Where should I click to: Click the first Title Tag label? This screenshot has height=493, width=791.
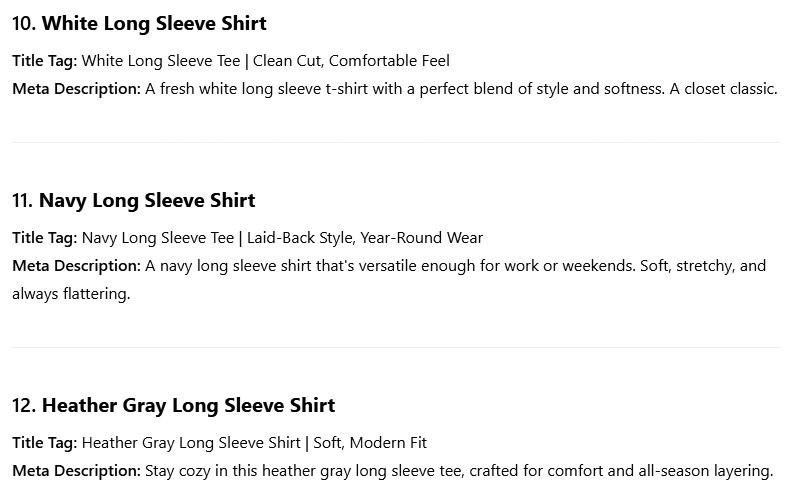pyautogui.click(x=45, y=61)
